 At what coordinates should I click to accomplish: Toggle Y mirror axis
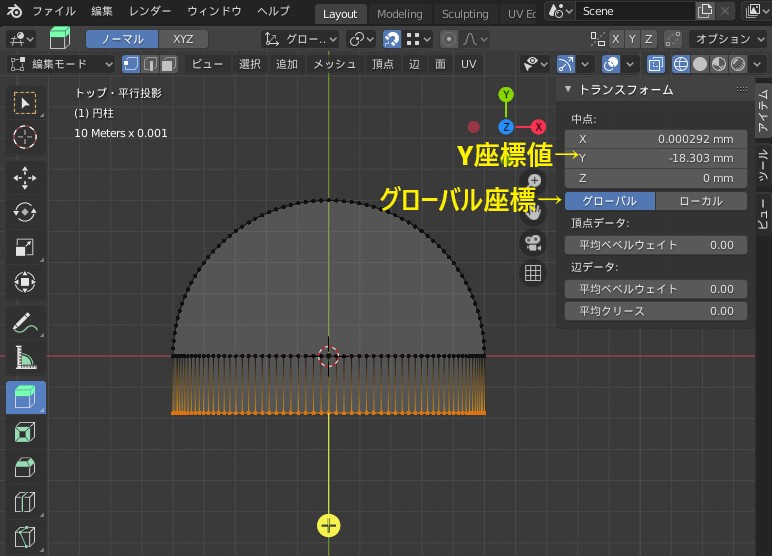(632, 39)
